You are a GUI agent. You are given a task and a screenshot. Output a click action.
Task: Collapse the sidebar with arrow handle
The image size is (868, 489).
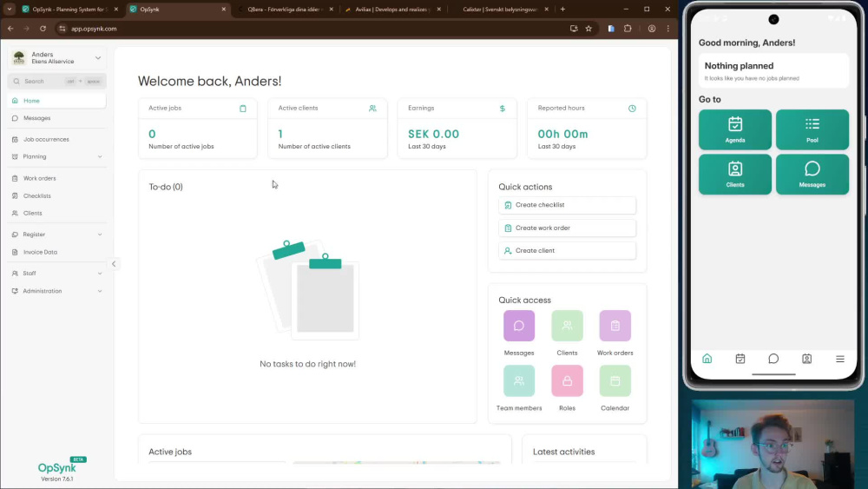[114, 264]
